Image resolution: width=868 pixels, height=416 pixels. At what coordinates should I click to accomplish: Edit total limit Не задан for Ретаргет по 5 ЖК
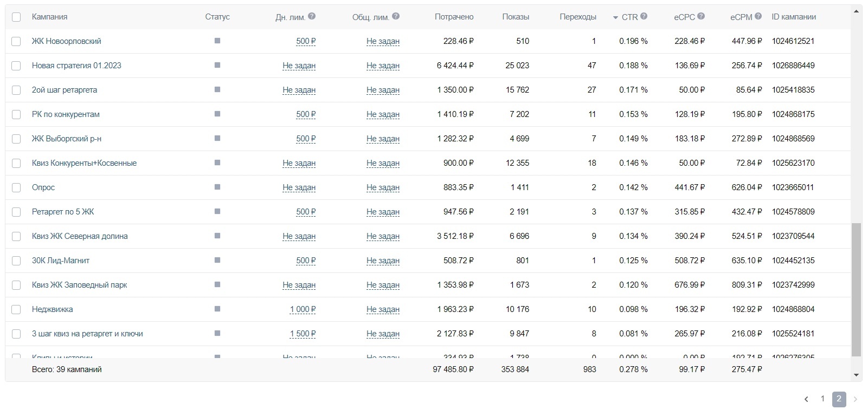tap(383, 212)
